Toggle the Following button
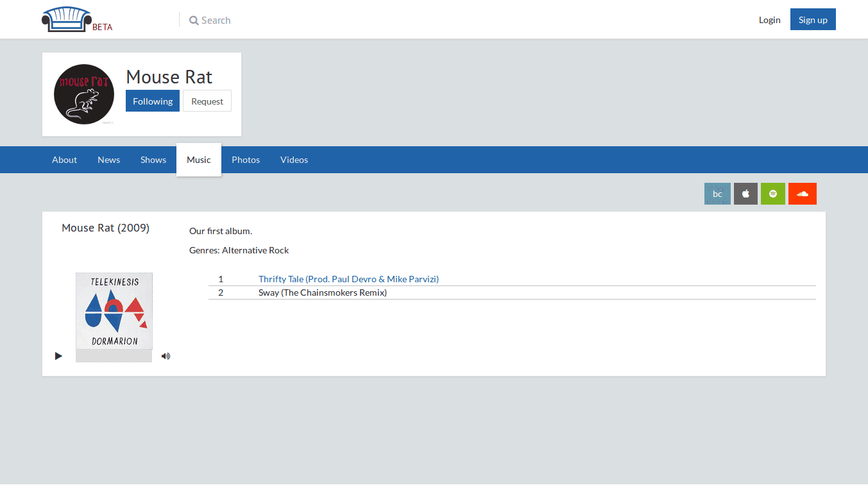The image size is (868, 492). [153, 101]
